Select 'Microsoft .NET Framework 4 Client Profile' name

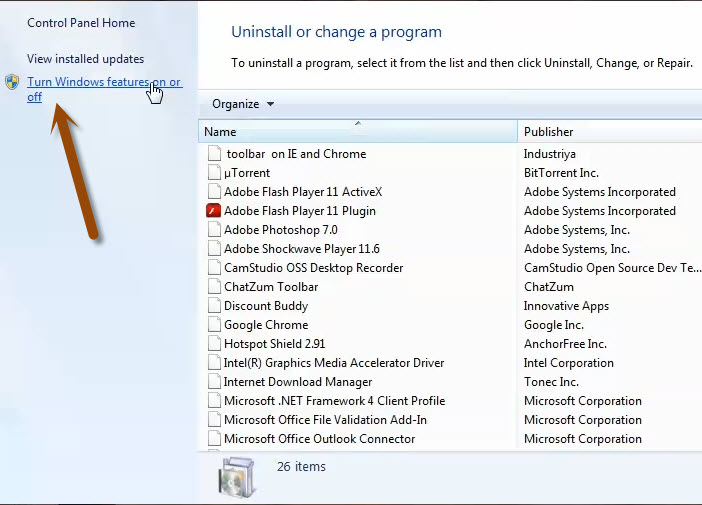tap(334, 401)
